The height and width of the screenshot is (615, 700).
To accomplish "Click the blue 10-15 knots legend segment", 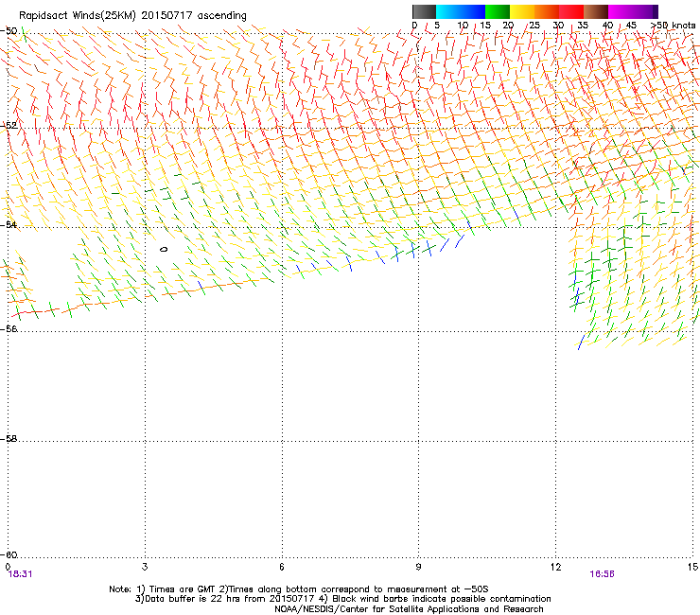I will pos(473,11).
